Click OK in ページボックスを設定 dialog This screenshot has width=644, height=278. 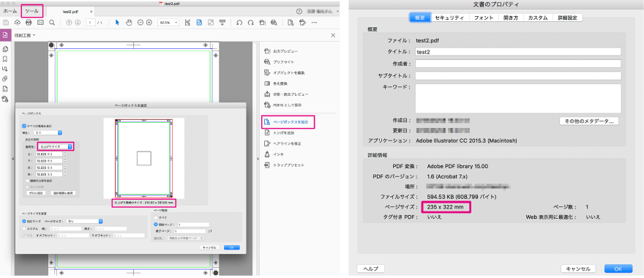[x=232, y=247]
